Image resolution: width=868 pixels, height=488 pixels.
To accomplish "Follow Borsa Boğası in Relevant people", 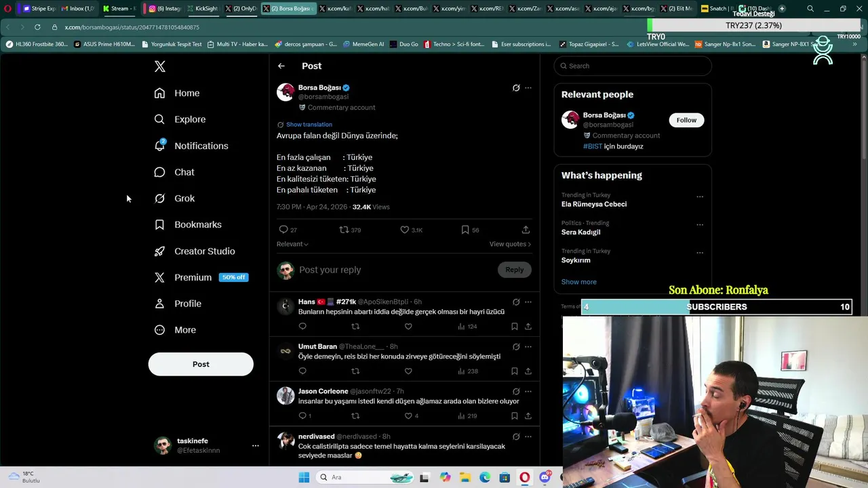I will click(x=686, y=120).
